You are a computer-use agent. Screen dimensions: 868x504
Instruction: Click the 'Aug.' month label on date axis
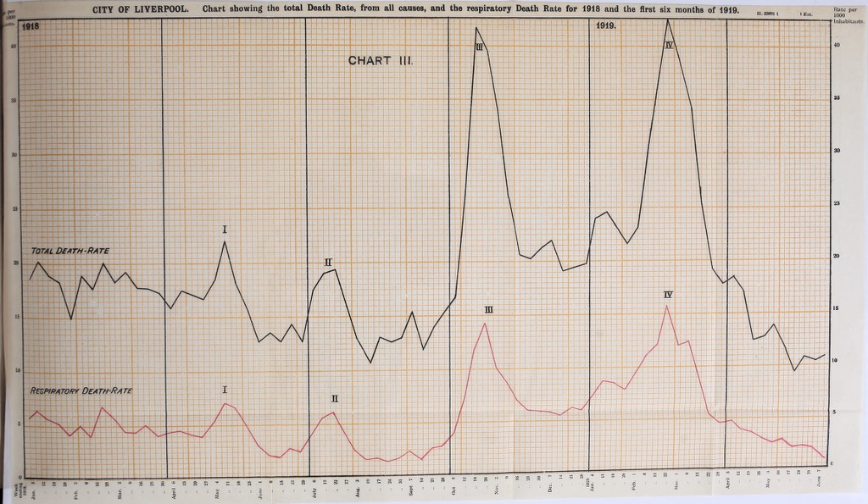[358, 492]
